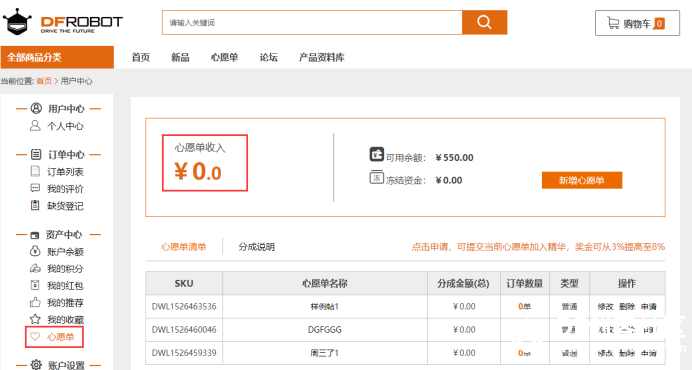Image resolution: width=692 pixels, height=370 pixels.
Task: Click wishlist name 周三了1
Action: [x=325, y=353]
